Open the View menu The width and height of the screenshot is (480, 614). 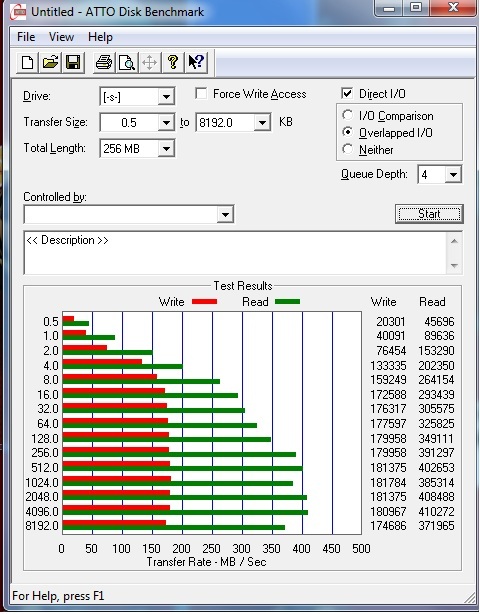point(61,37)
